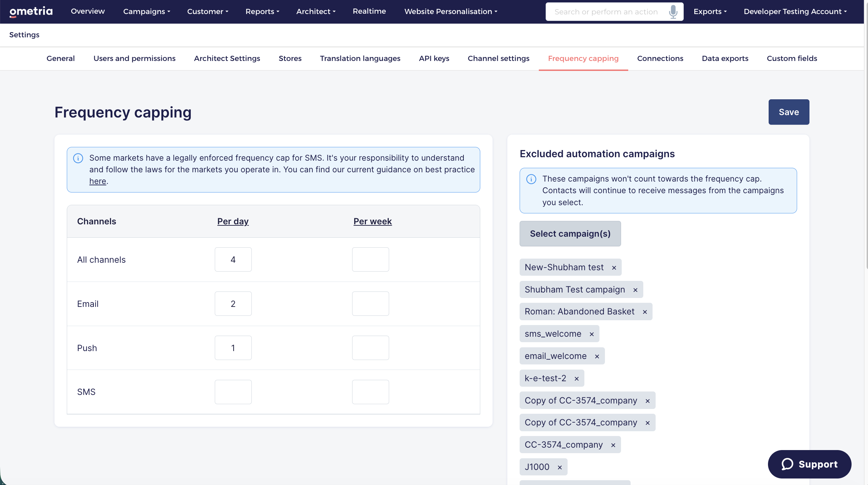The image size is (868, 485).
Task: Click All channels per week input
Action: (x=371, y=260)
